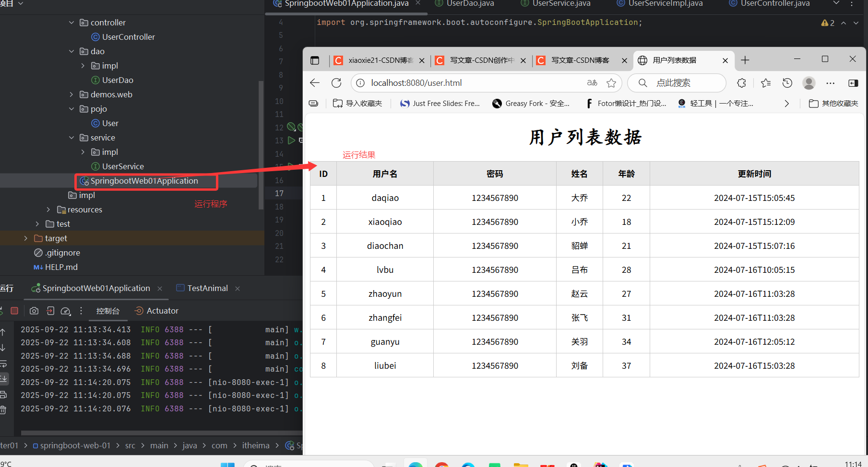Click the 更新时间 column header

coord(754,174)
